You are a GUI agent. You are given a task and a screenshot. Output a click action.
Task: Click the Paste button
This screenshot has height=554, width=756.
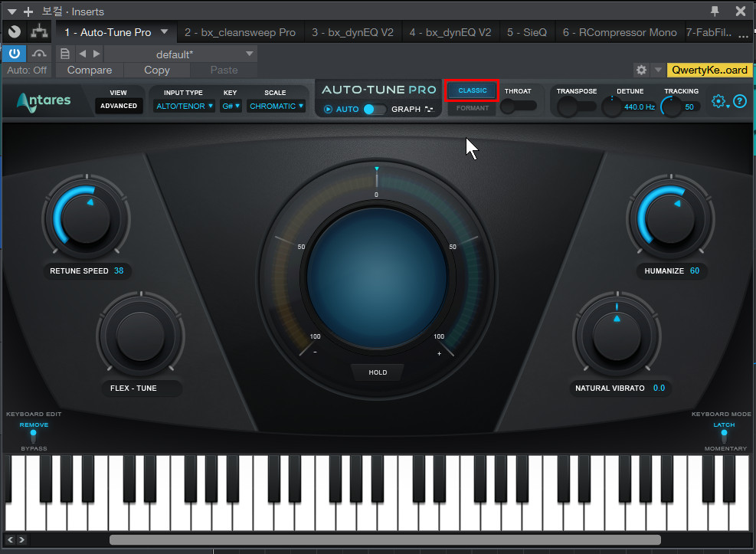224,70
